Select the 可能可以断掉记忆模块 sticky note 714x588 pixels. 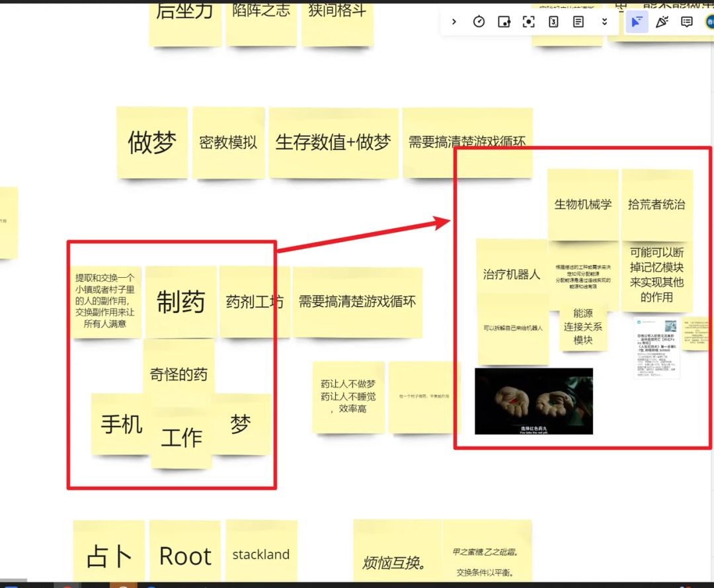click(656, 276)
